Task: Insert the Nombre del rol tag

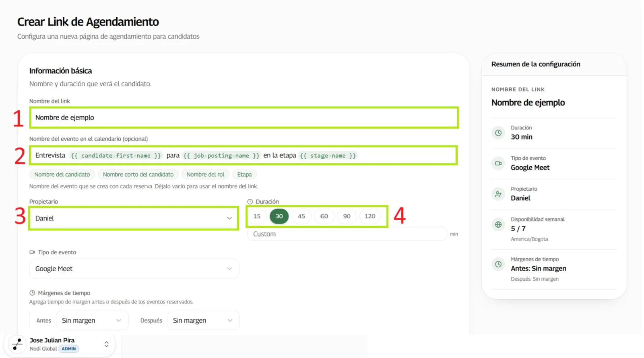Action: tap(205, 175)
